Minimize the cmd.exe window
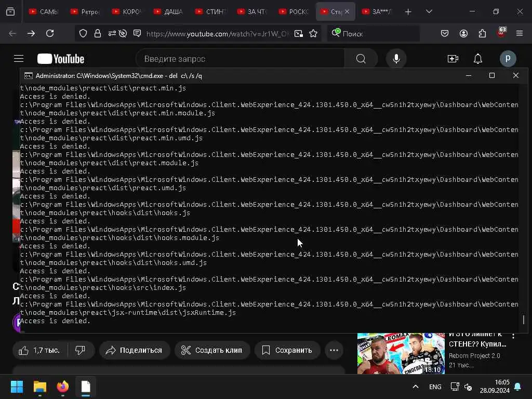This screenshot has width=532, height=399. point(469,76)
